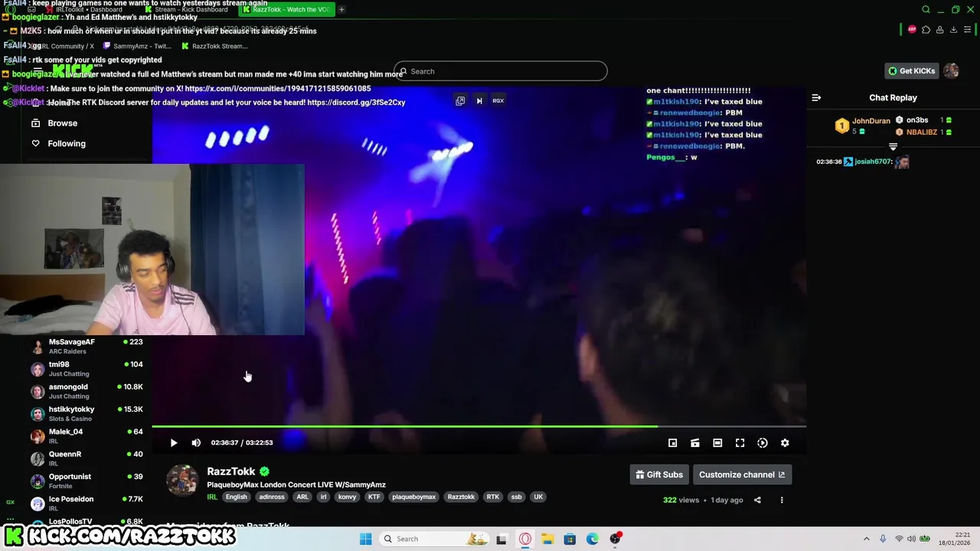
Task: Toggle mini player mode icon
Action: coord(672,442)
